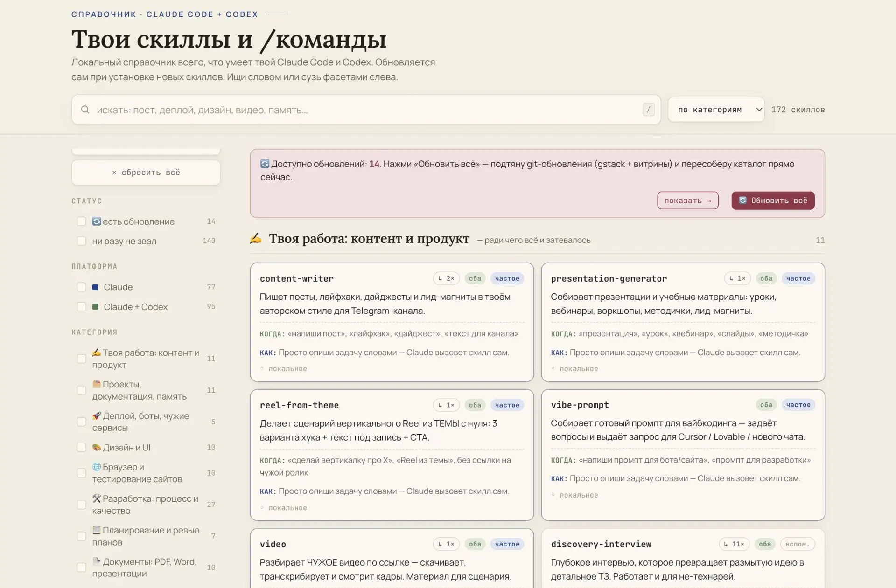Screen dimensions: 896x588
Task: Click writing hand icon in 'Твоя работа' filter
Action: [97, 352]
